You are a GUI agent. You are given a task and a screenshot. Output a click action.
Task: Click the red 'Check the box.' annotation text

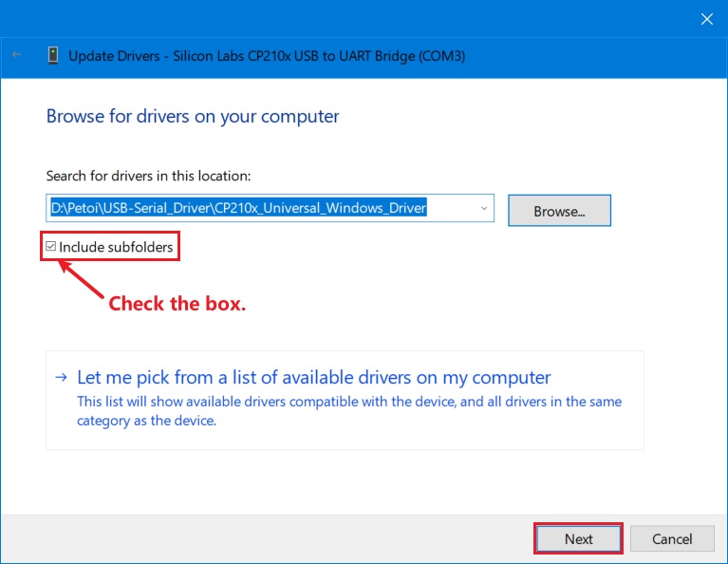point(177,304)
